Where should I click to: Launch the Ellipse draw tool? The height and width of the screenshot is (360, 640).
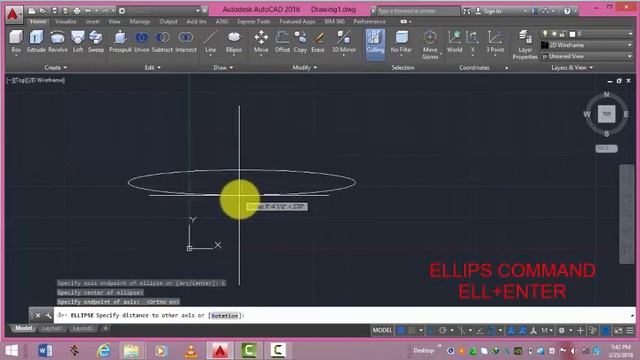234,42
